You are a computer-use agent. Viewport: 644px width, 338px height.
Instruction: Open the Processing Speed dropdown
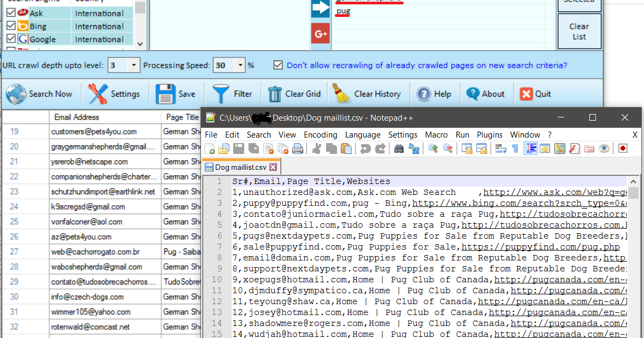pyautogui.click(x=241, y=65)
